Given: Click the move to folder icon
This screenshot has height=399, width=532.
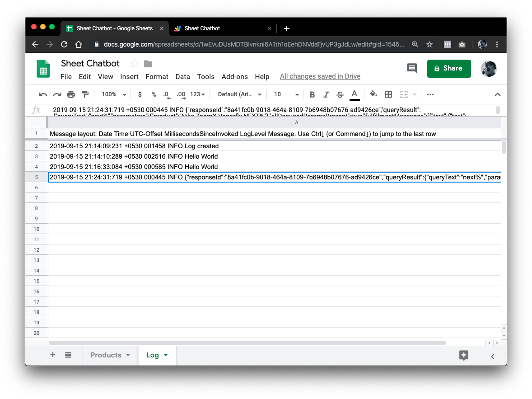Looking at the screenshot, I should click(148, 64).
